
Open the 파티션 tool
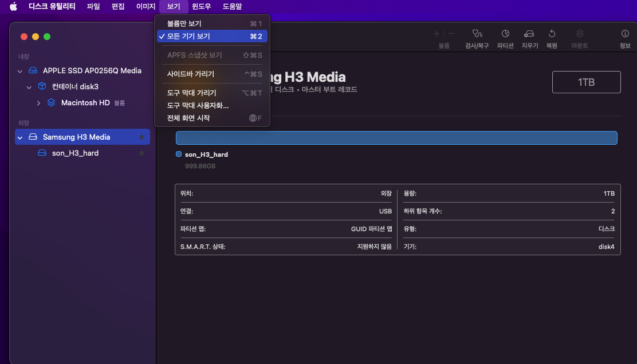click(505, 39)
